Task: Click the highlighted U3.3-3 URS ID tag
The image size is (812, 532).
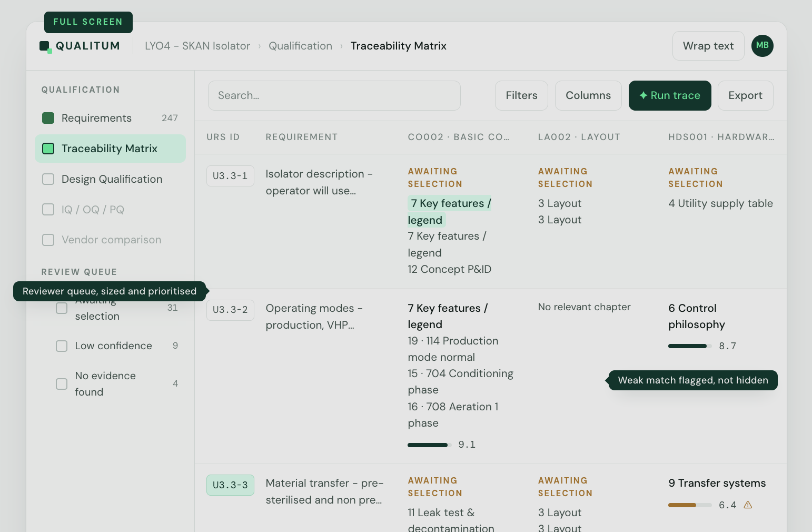Action: point(230,485)
